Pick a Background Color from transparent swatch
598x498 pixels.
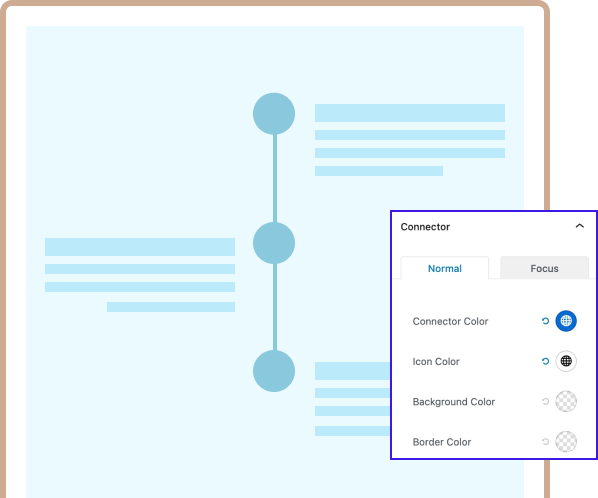pos(566,402)
